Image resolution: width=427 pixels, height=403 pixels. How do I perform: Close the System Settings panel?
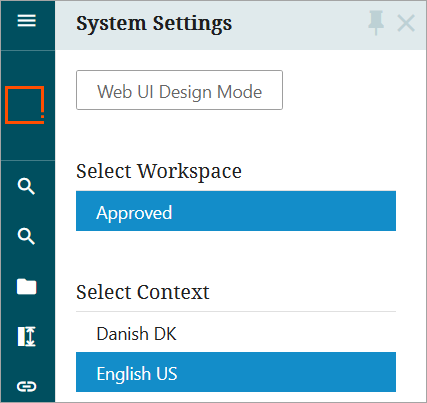pos(406,23)
